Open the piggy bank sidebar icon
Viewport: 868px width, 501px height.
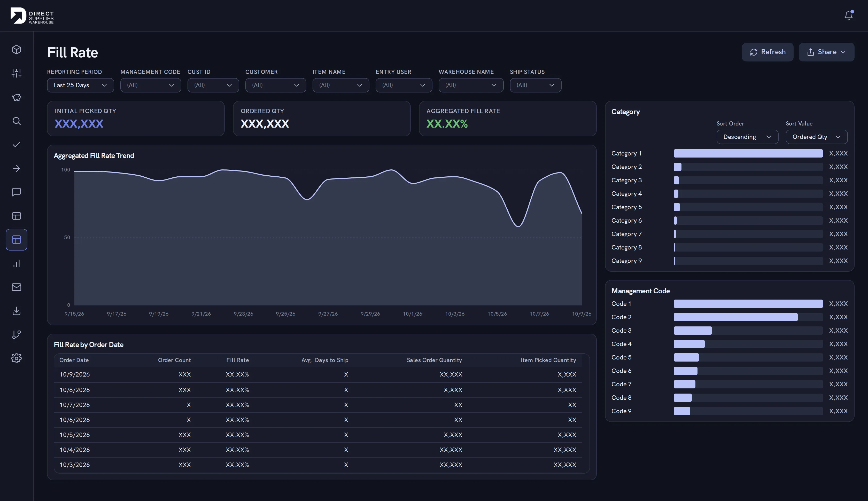[x=17, y=97]
